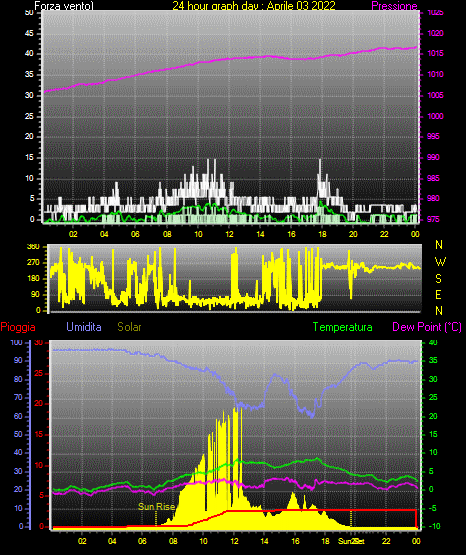Click the '1005' pressure axis value
Image resolution: width=466 pixels, height=555 pixels.
coord(436,95)
